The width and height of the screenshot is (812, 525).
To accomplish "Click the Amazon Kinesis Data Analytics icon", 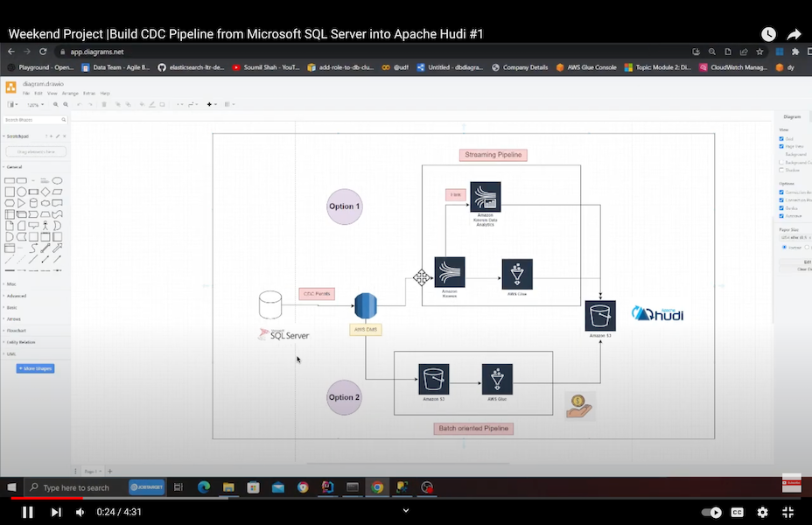I will [x=485, y=198].
